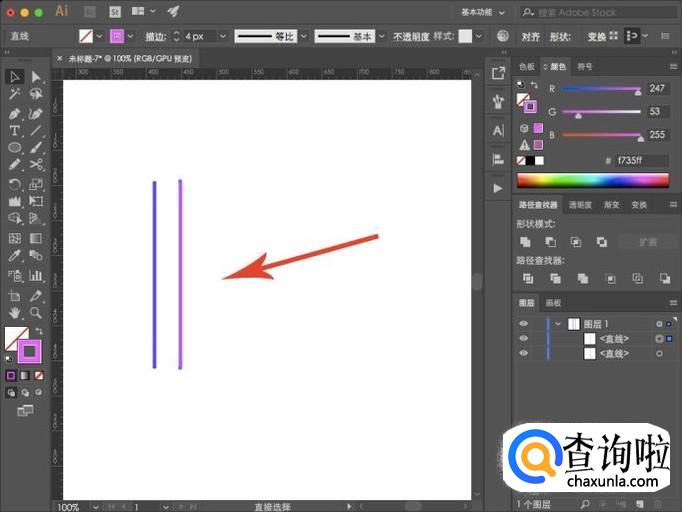Click the rainbow color spectrum bar
Viewport: 682px width, 512px height.
pyautogui.click(x=591, y=180)
